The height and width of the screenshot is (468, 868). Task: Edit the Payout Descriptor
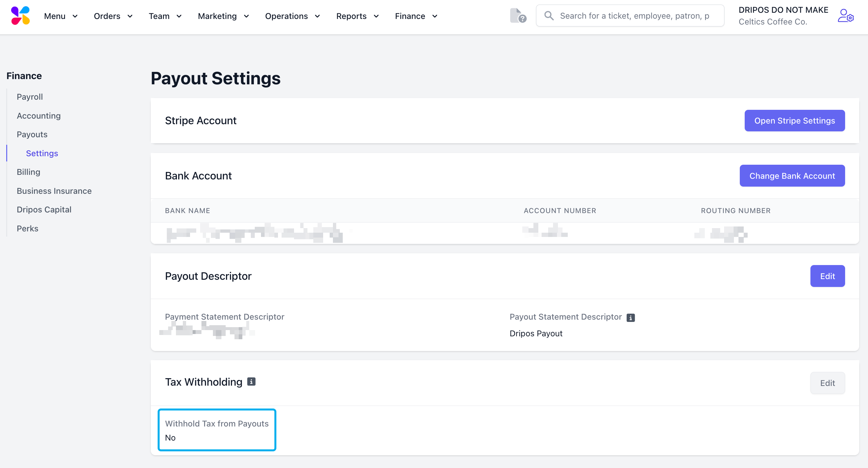(x=827, y=276)
